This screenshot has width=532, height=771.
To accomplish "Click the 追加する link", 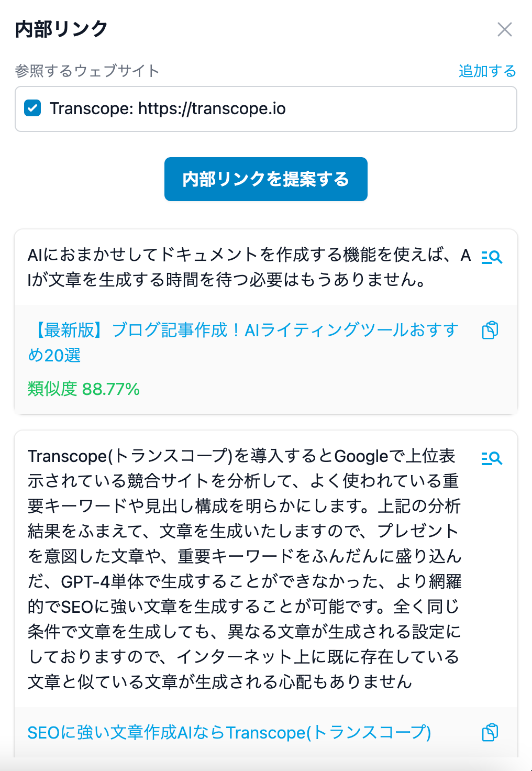I will (x=487, y=71).
